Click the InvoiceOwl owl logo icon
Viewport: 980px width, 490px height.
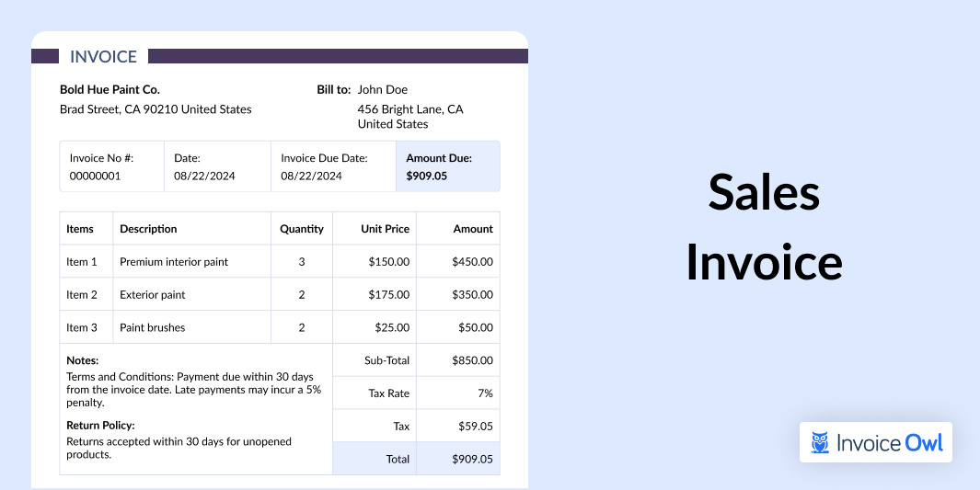[x=820, y=443]
